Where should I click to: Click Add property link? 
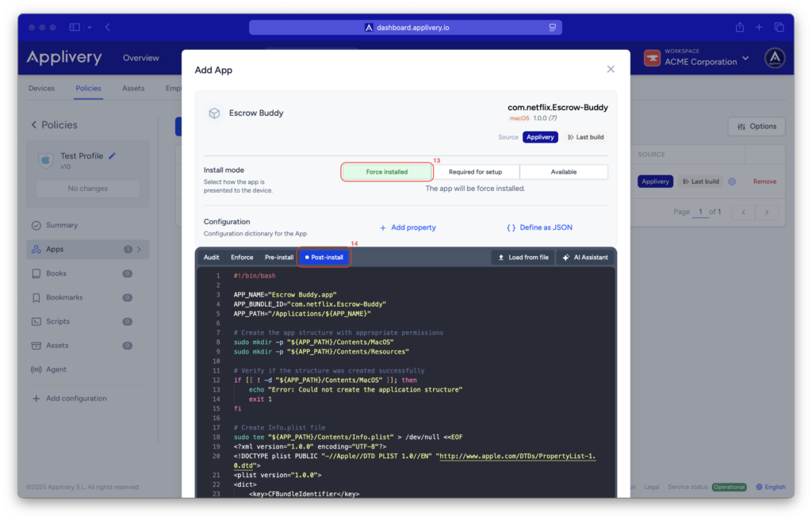click(x=408, y=227)
